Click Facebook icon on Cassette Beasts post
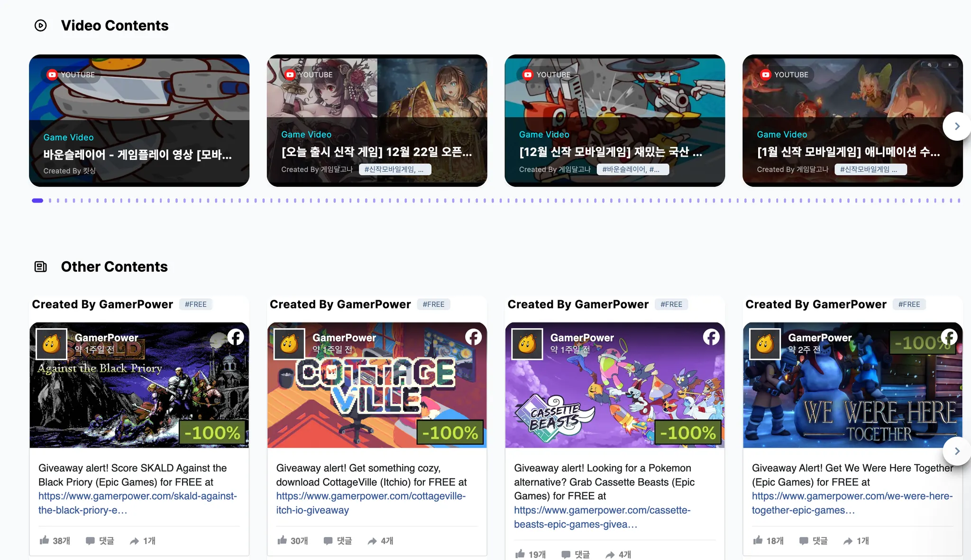 pos(711,337)
